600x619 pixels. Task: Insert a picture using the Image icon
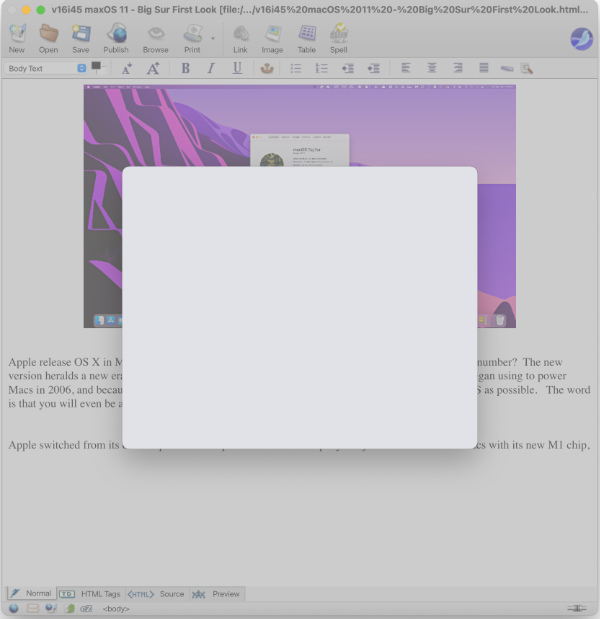(272, 36)
